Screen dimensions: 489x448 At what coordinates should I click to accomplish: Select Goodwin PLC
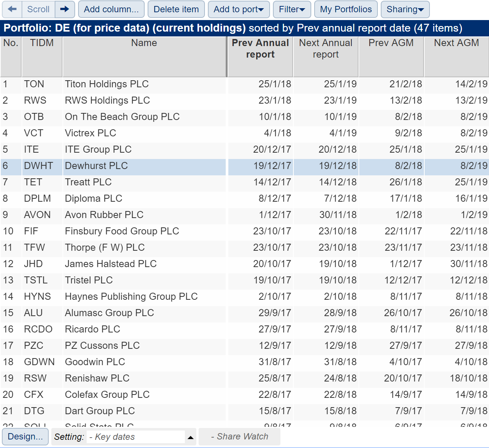(95, 362)
